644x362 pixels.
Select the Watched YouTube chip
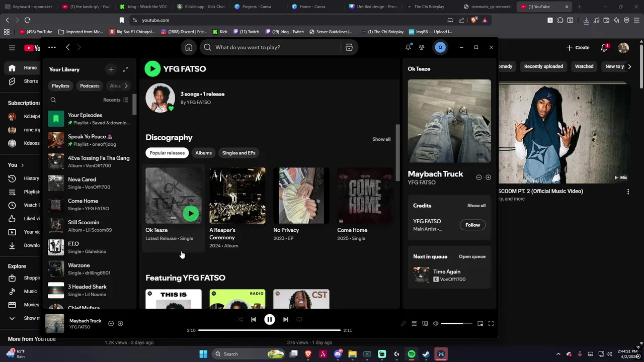pyautogui.click(x=584, y=66)
